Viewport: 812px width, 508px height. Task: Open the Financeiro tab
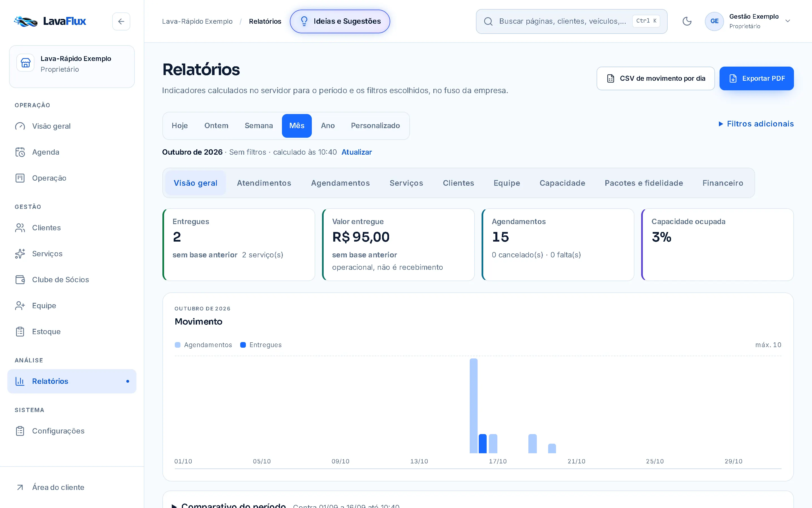tap(723, 183)
